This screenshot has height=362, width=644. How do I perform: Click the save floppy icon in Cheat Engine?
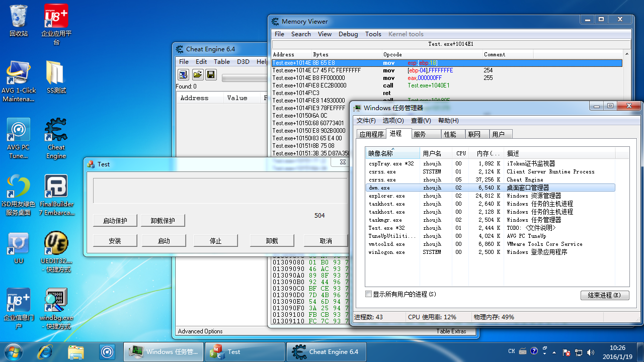coord(211,75)
